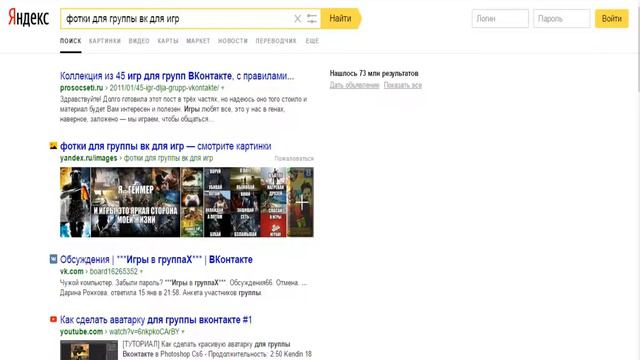Open 'Как сделать аватарку для группы вконтакте #1'

pos(156,320)
